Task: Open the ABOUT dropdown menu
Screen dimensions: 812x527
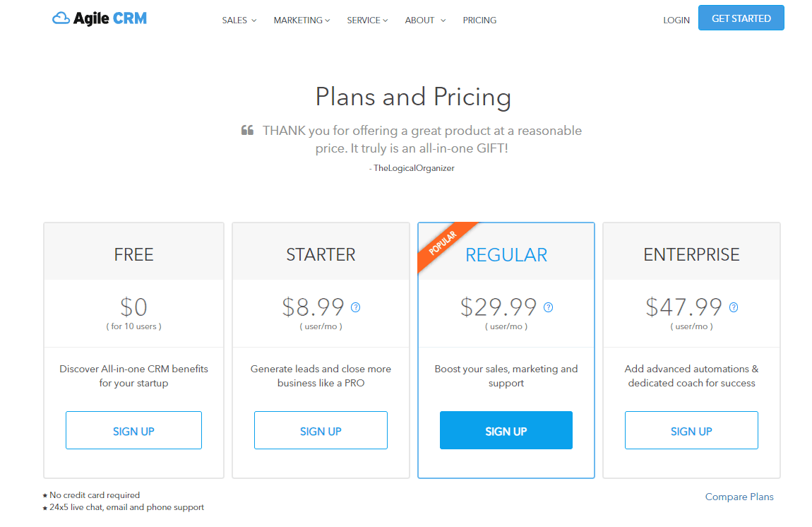Action: [424, 20]
